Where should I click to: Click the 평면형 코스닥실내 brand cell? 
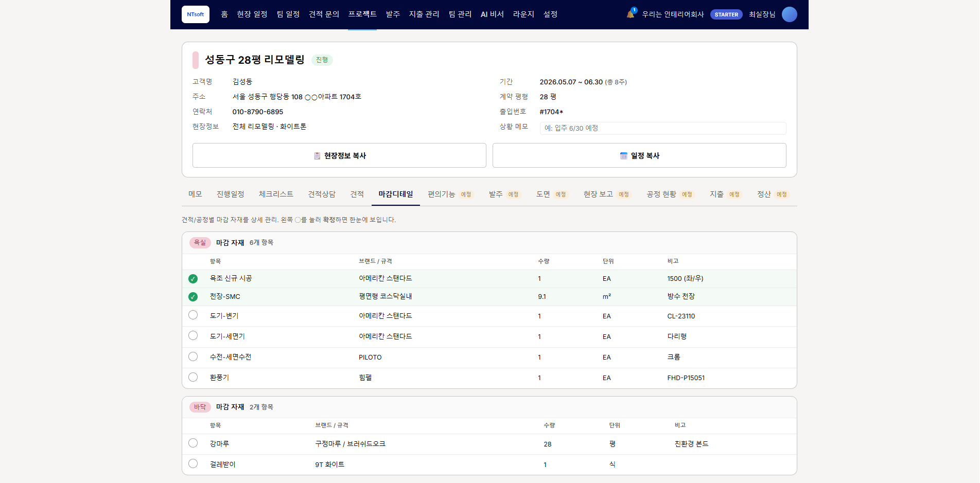click(x=386, y=296)
